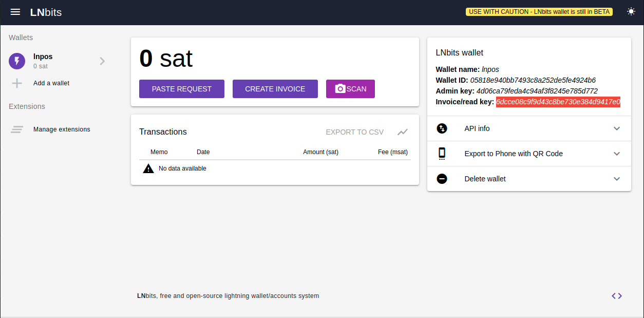
Task: Click the plus icon to add wallet
Action: pos(17,83)
